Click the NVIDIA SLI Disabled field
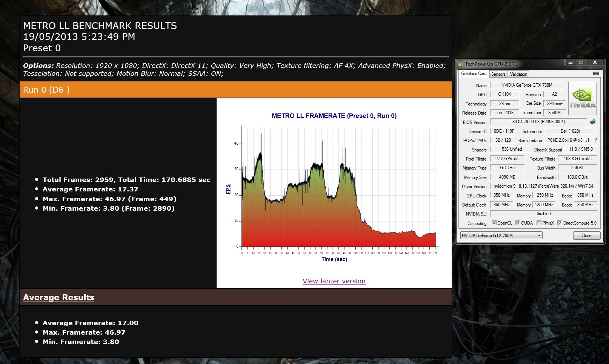This screenshot has width=609, height=364. [x=543, y=214]
